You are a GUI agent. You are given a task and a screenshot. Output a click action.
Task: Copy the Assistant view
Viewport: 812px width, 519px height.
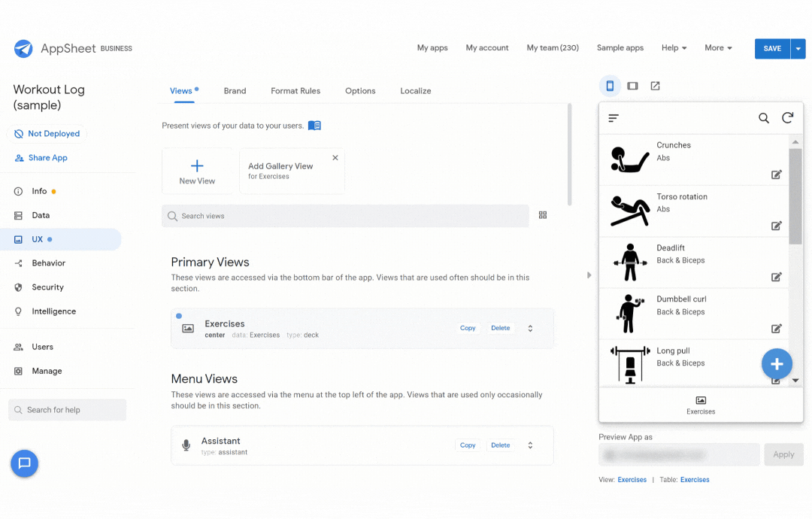pos(468,445)
